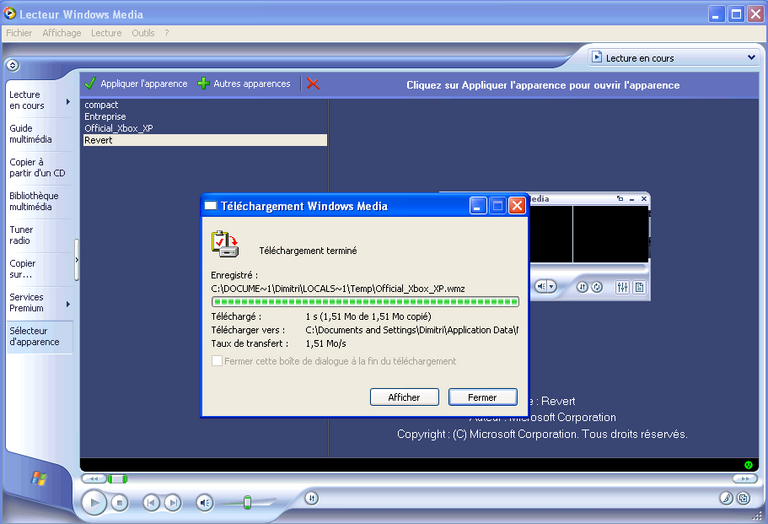Screen dimensions: 768x524
Task: Expand Services Premium sidebar arrow
Action: coord(68,304)
